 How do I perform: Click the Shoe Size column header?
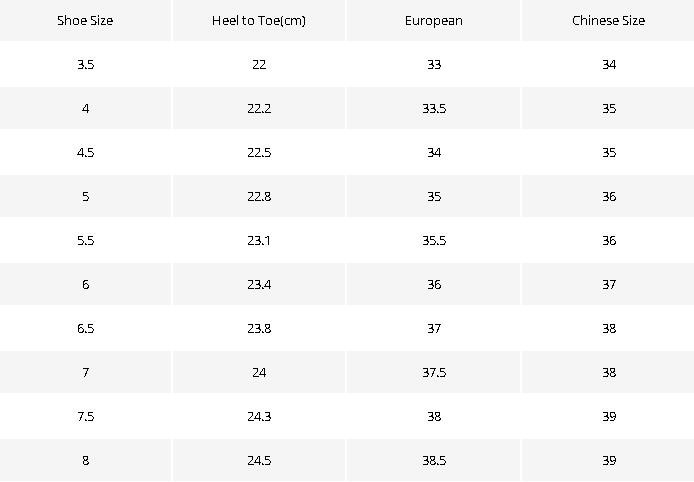(x=85, y=20)
